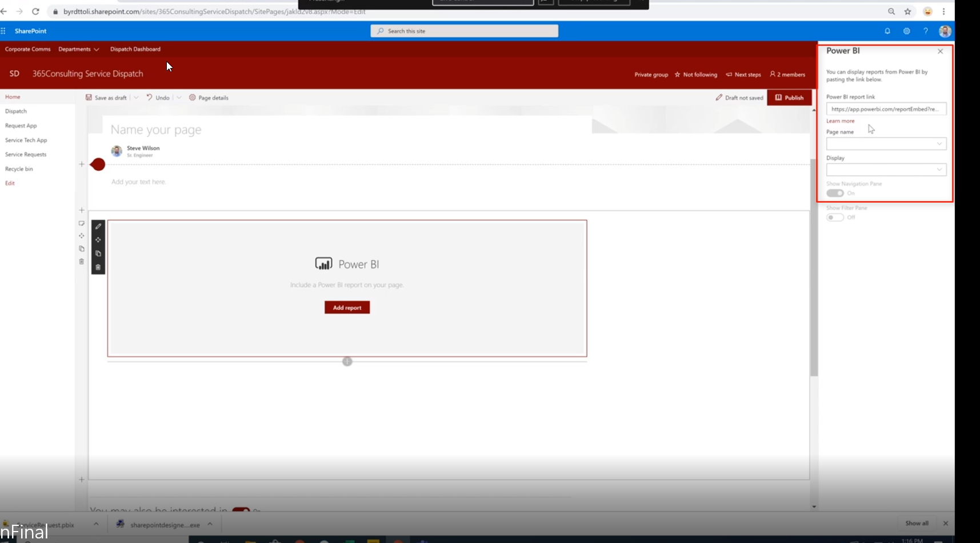Screen dimensions: 980x543
Task: Click the browser reload icon
Action: pos(35,11)
